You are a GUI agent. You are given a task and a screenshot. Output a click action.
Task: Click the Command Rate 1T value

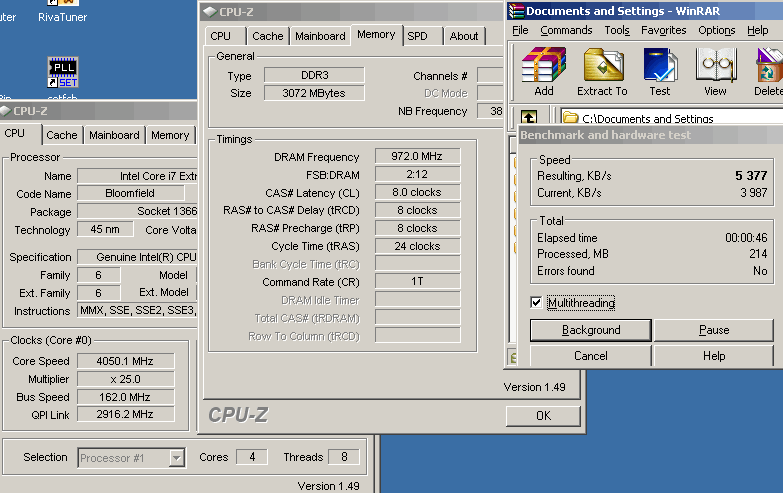click(417, 282)
